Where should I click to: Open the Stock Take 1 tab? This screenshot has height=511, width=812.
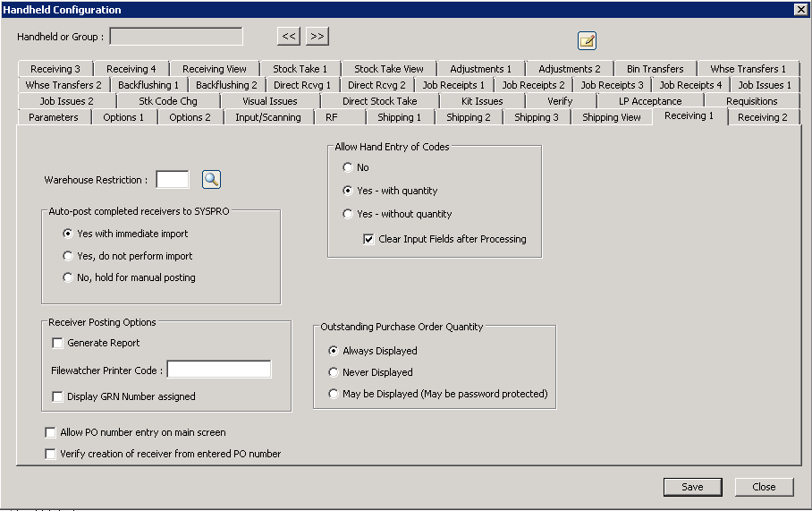coord(300,69)
